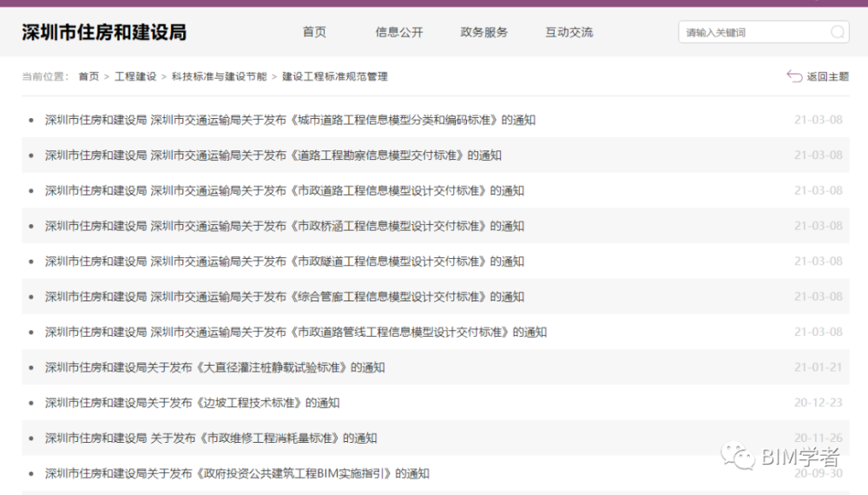Open the 市政桥涵工程信息模型设计交付标准 notice
This screenshot has width=868, height=495.
(x=285, y=226)
